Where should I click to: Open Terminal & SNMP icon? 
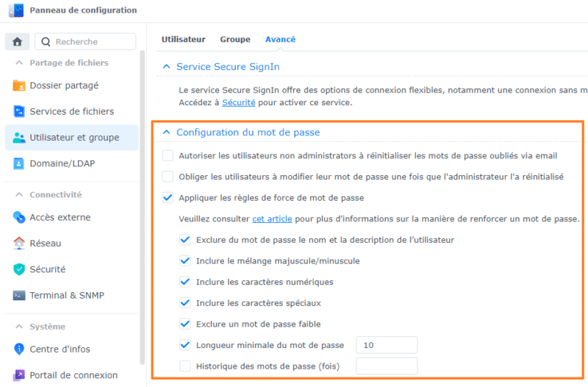tap(19, 295)
